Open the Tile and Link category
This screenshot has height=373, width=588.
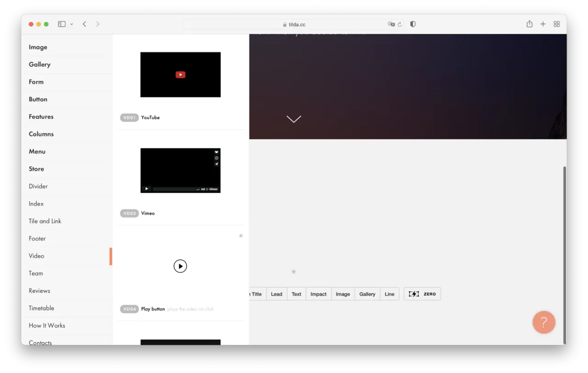click(67, 222)
